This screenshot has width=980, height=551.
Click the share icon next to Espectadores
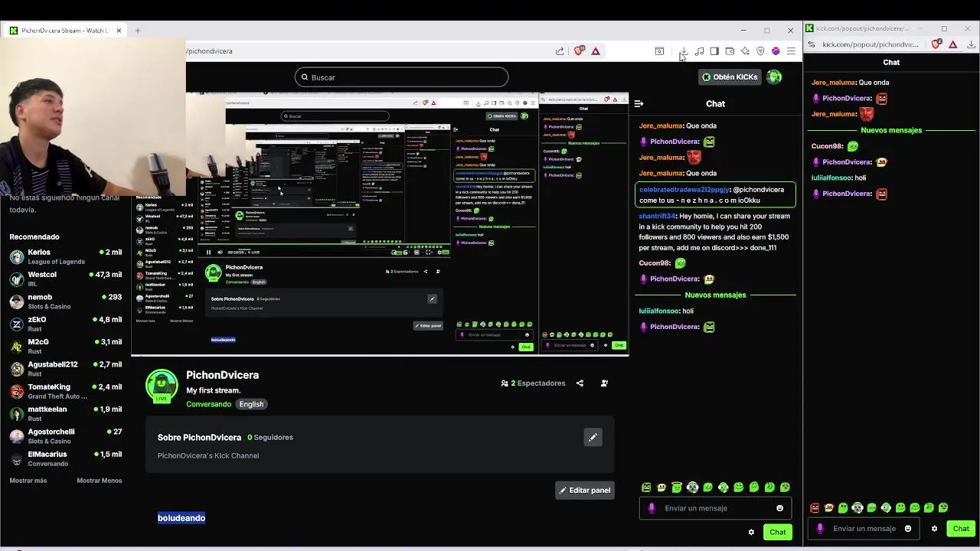580,383
